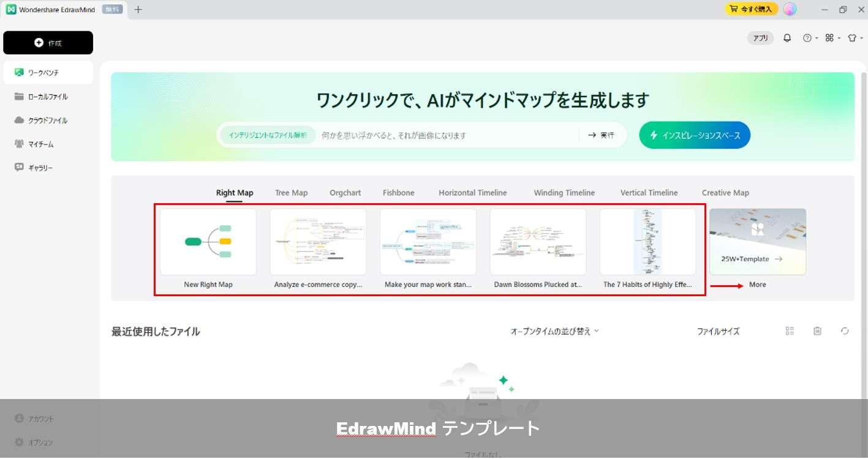Open ワークベンチ in the sidebar

click(48, 72)
